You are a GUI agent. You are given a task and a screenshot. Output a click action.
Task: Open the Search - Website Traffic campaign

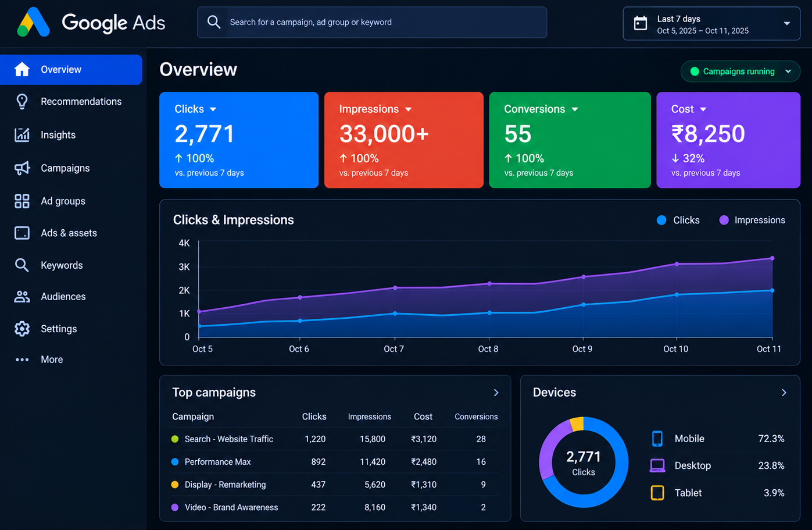[x=229, y=439]
